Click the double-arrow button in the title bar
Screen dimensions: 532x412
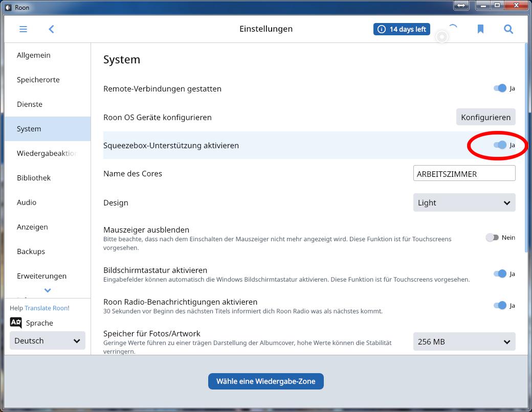coord(461,6)
